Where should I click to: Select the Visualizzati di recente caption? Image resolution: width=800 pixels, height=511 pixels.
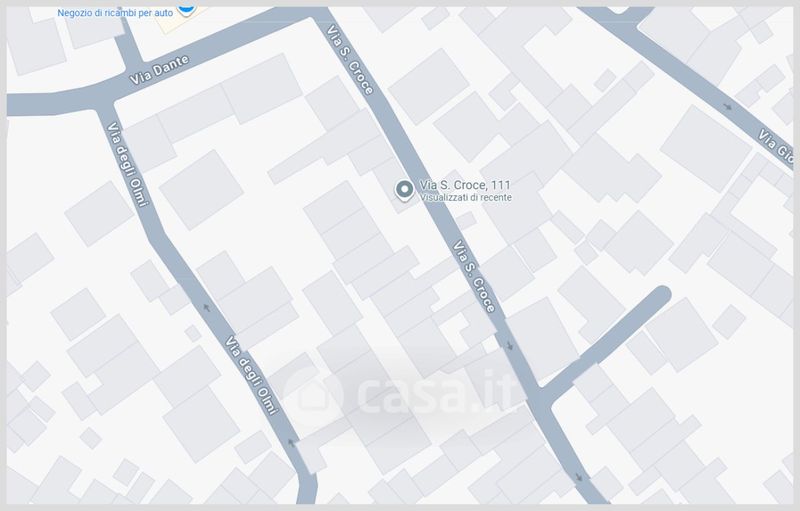pyautogui.click(x=465, y=197)
